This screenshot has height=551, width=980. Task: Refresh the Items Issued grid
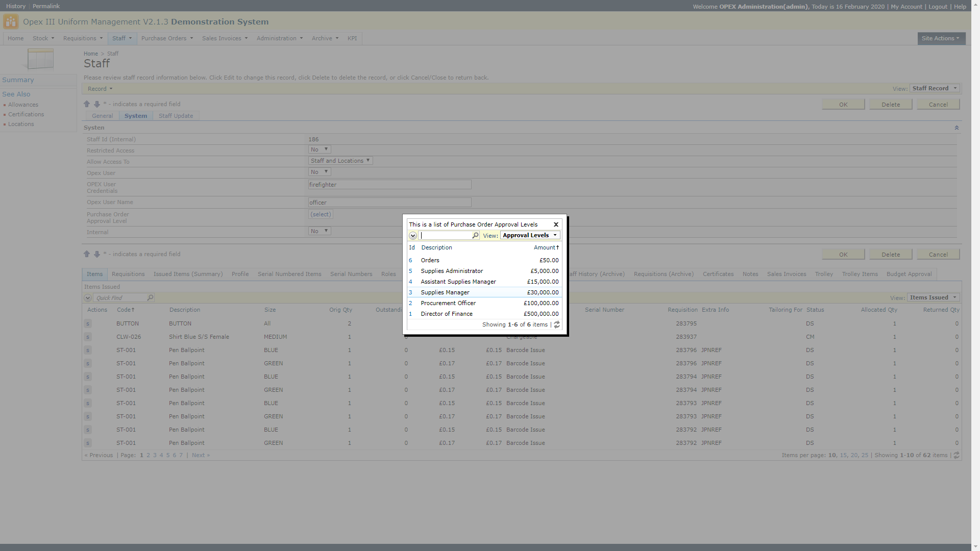(x=957, y=455)
